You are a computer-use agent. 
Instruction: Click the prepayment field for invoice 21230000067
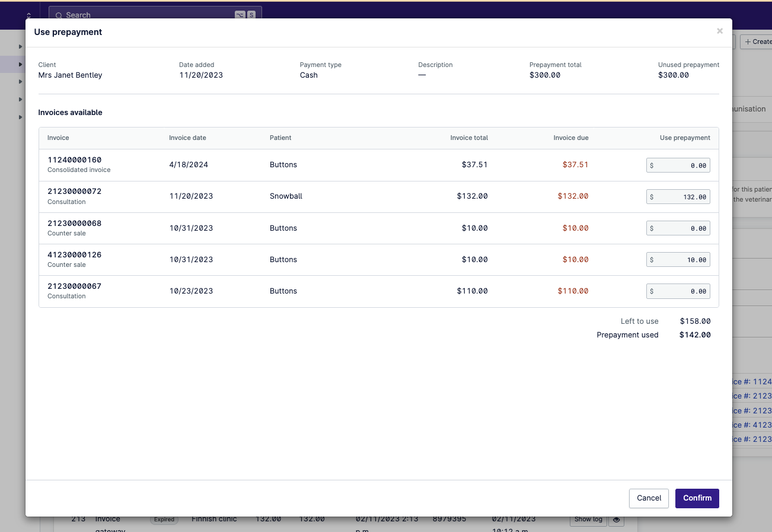pos(678,291)
